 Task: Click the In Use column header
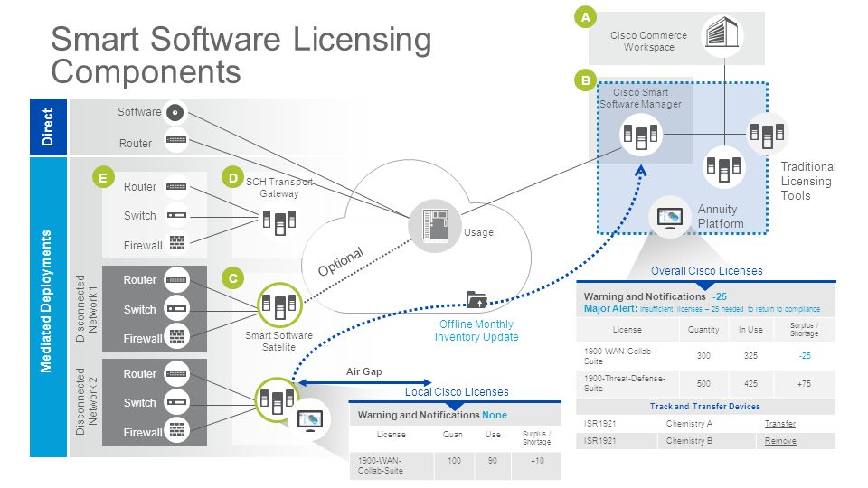(750, 329)
